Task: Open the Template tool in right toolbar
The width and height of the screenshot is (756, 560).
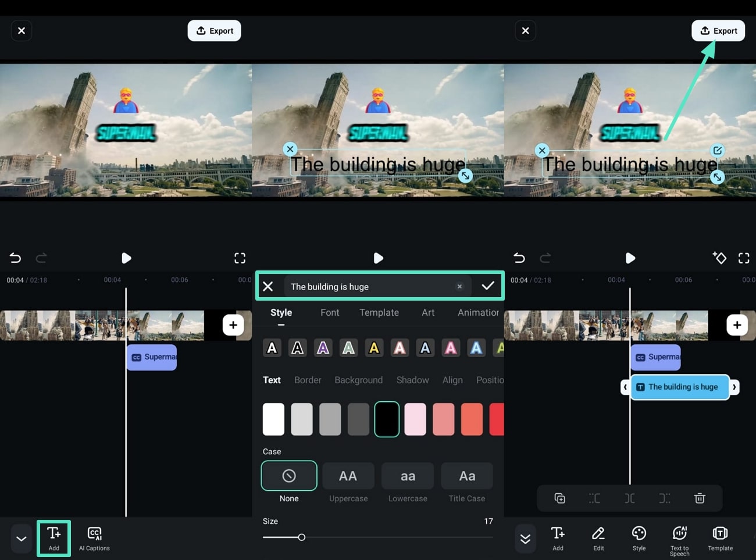Action: pos(720,538)
